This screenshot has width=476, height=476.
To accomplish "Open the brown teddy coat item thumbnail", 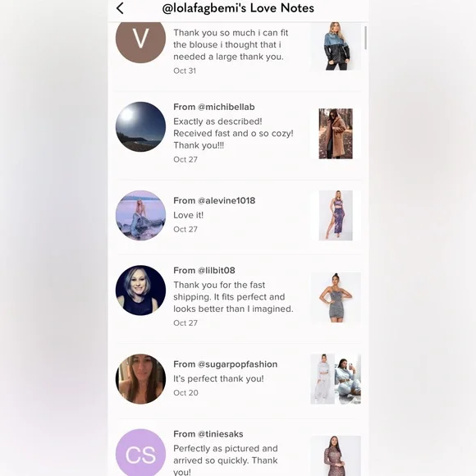I will pos(336,134).
